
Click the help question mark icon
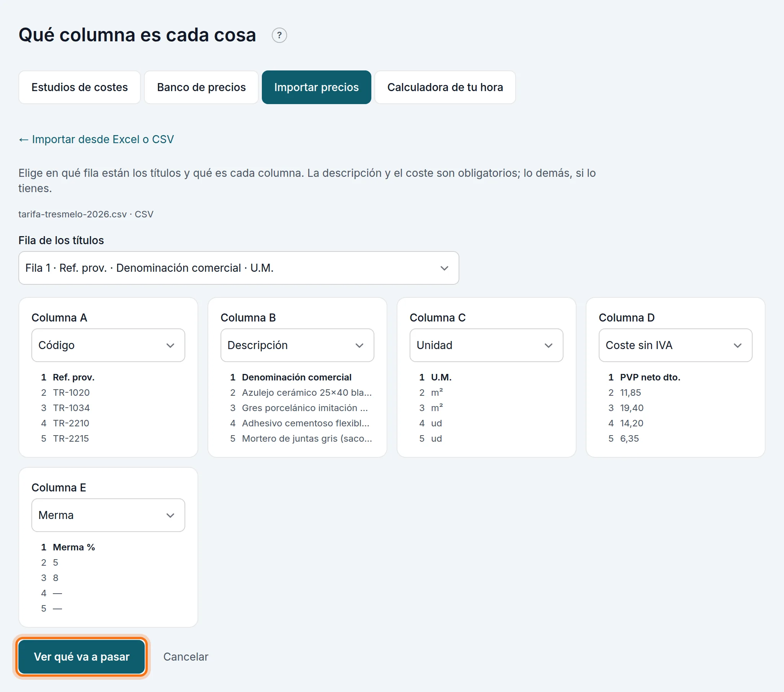(279, 35)
